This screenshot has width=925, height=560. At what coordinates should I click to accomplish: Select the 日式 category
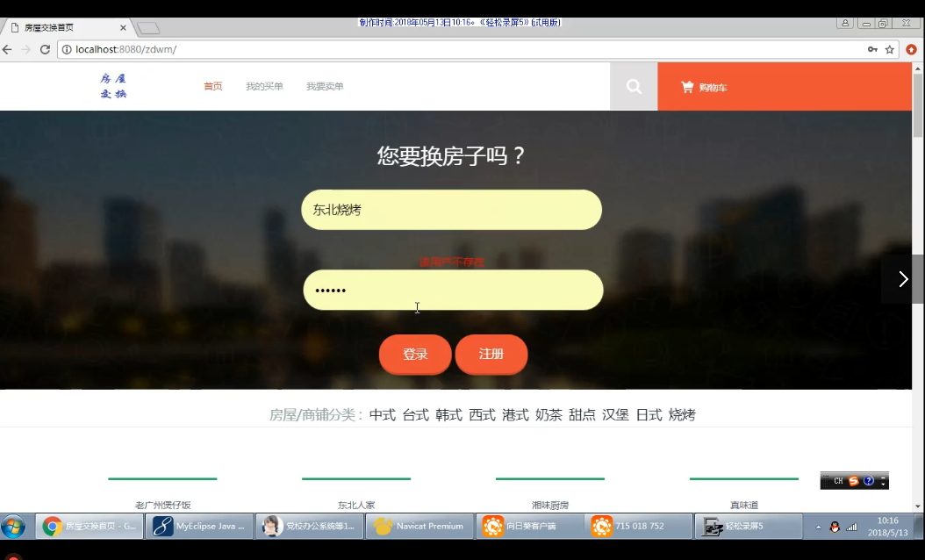pyautogui.click(x=649, y=415)
